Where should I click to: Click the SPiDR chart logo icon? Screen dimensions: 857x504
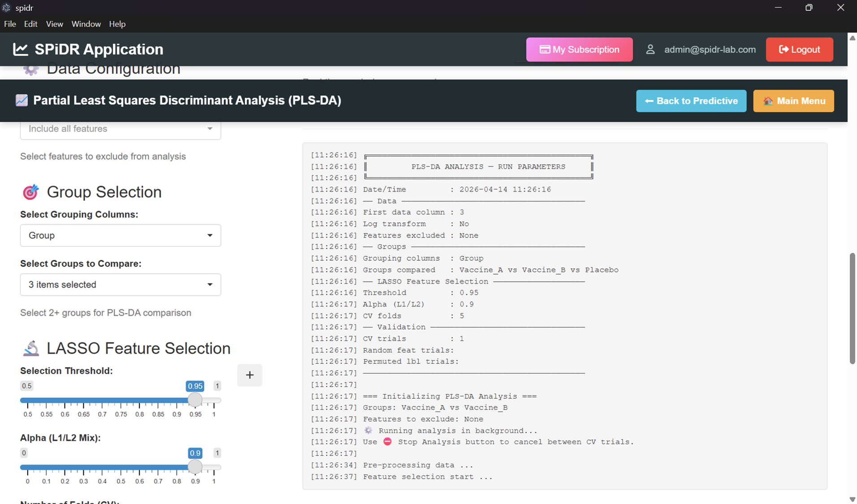21,49
